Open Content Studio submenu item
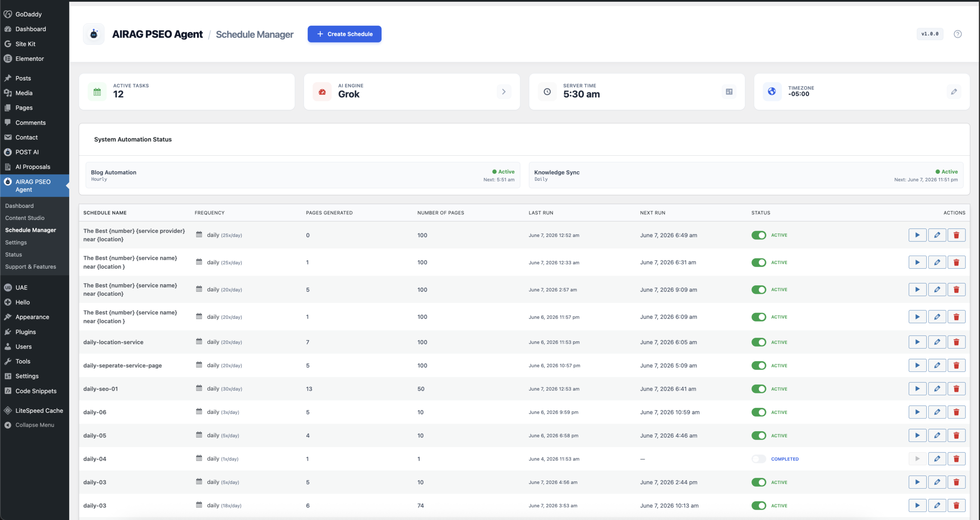Image resolution: width=980 pixels, height=520 pixels. (25, 218)
